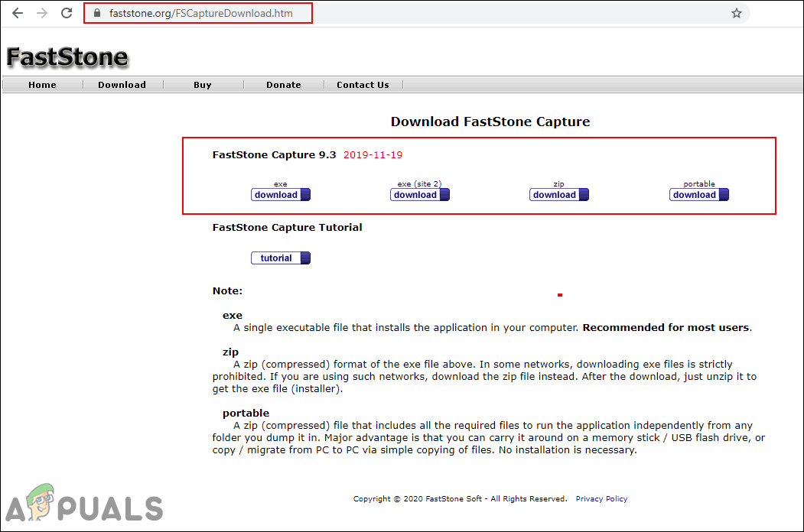Click the 'Download FastStone Capture' heading

pos(490,122)
